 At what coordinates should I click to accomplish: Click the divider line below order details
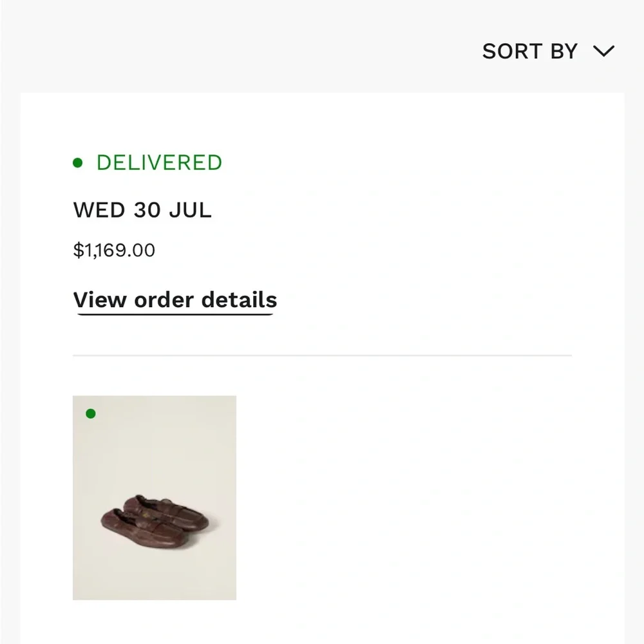(322, 355)
